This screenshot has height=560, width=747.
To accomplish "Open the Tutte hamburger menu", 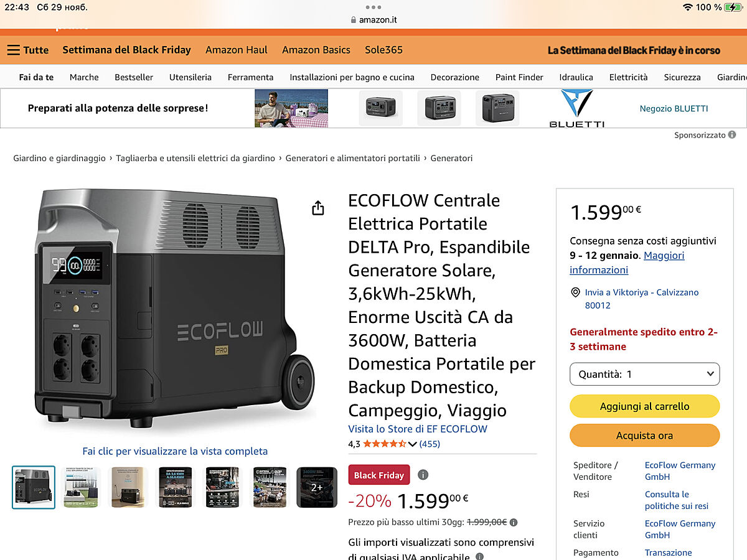I will (28, 50).
